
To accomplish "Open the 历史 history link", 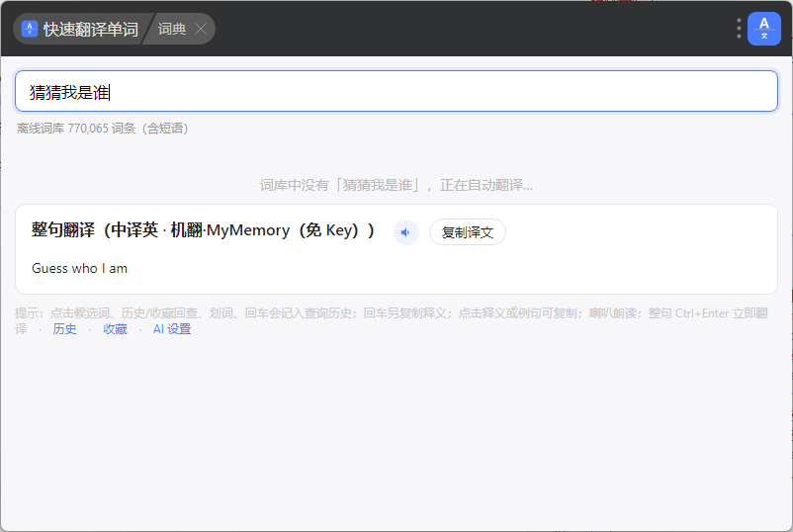I will (x=64, y=329).
